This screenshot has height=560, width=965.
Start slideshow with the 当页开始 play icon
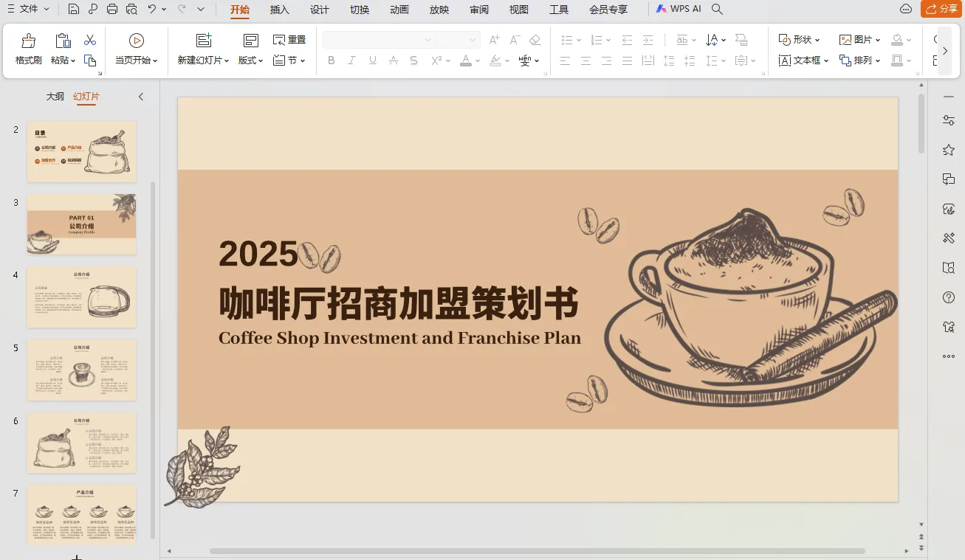click(137, 41)
